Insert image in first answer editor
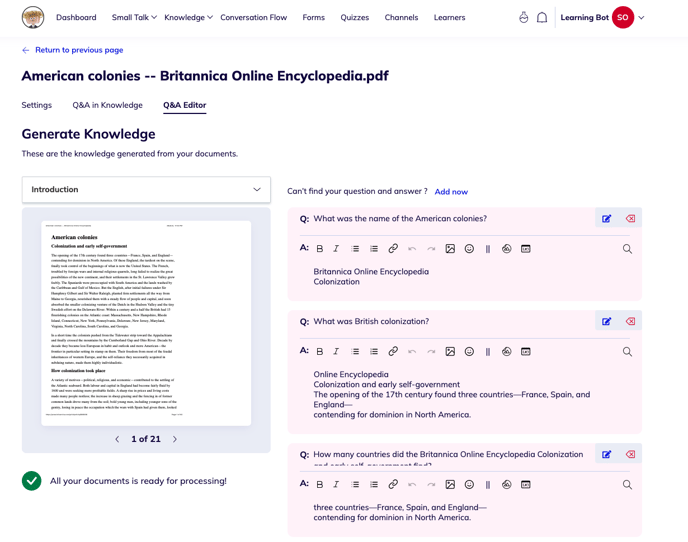688x542 pixels. (450, 249)
